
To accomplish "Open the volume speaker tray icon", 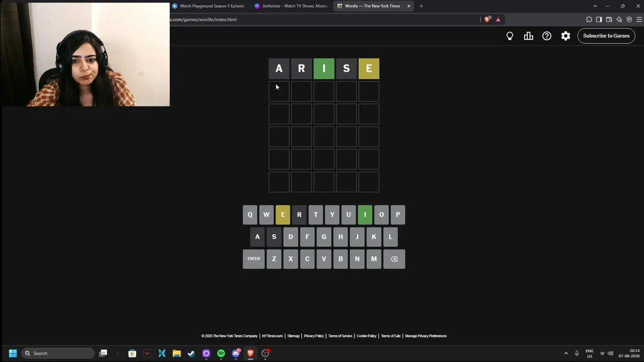I will tap(610, 353).
